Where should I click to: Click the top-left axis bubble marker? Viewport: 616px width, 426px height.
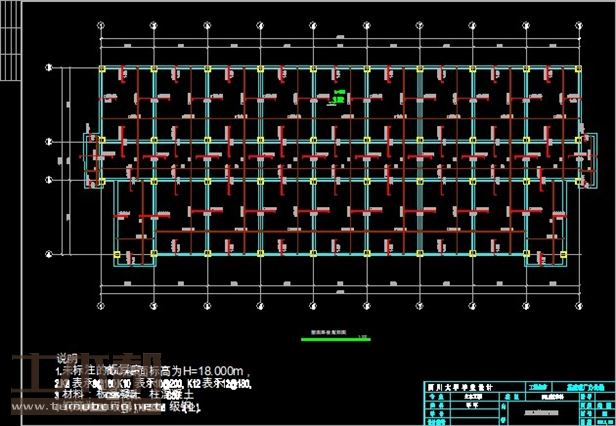click(x=48, y=68)
